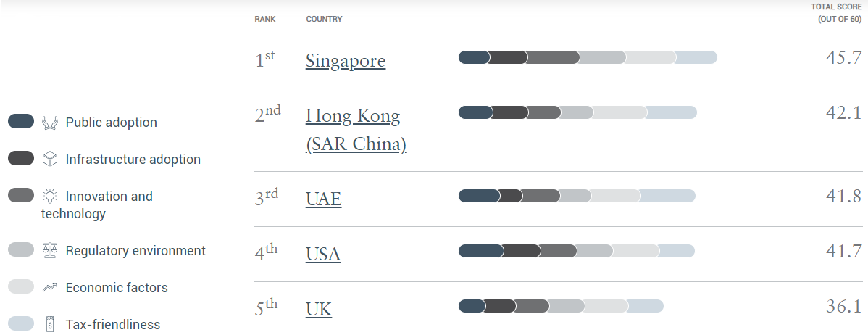Select the Tax-friendliness legend color pill

21,323
